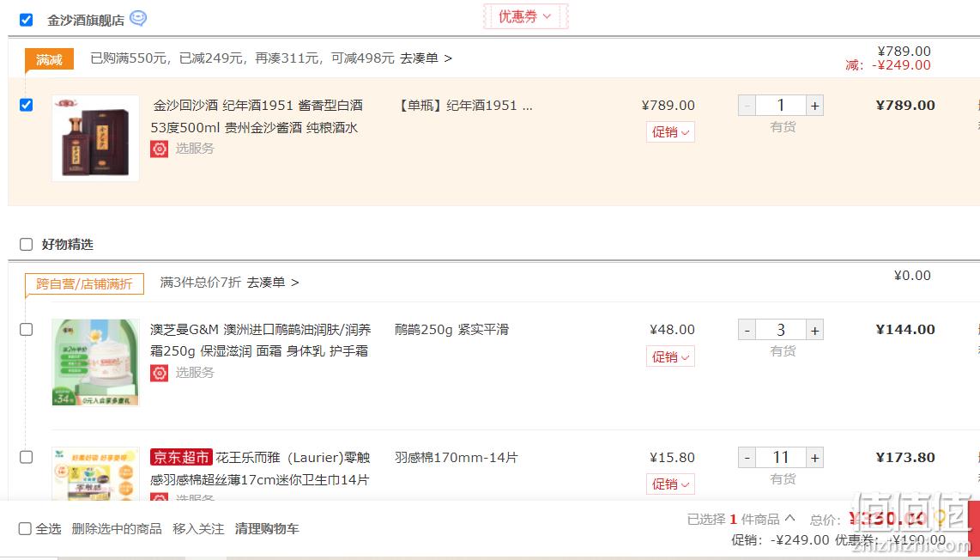Open the 金沙酒旗舰店 store page
The width and height of the screenshot is (980, 560).
click(86, 20)
